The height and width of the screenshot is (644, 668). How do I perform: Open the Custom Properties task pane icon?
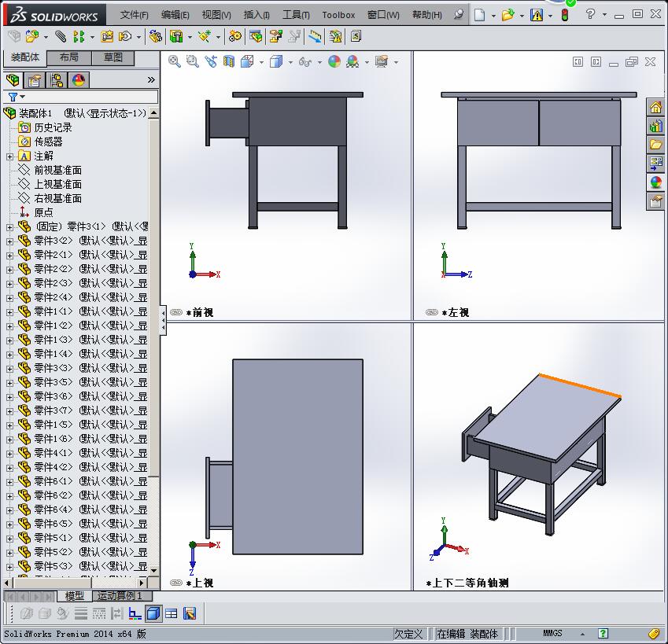pyautogui.click(x=656, y=201)
